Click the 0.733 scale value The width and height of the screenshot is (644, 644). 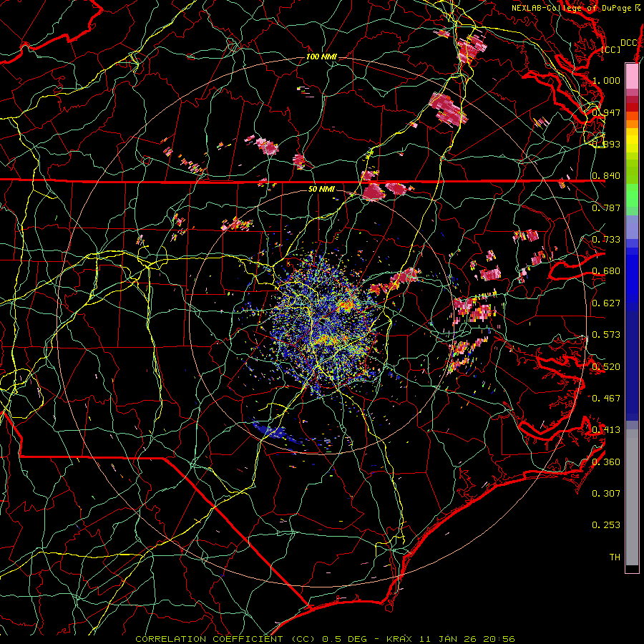(x=606, y=239)
